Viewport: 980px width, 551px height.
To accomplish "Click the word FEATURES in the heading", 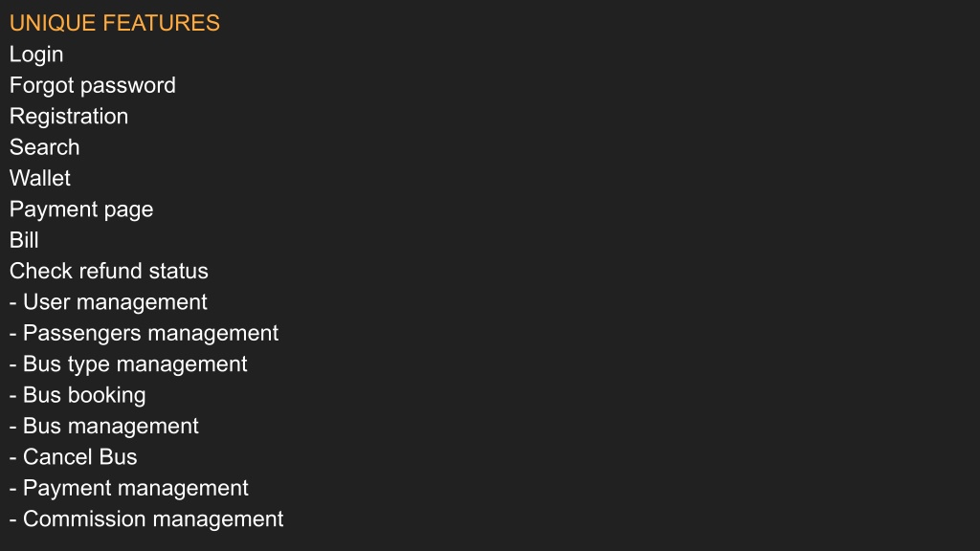I will [x=161, y=23].
